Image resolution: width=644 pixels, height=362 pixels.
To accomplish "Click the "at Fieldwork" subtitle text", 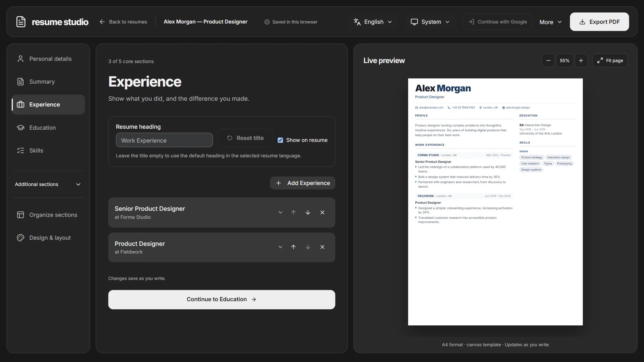I will click(128, 252).
